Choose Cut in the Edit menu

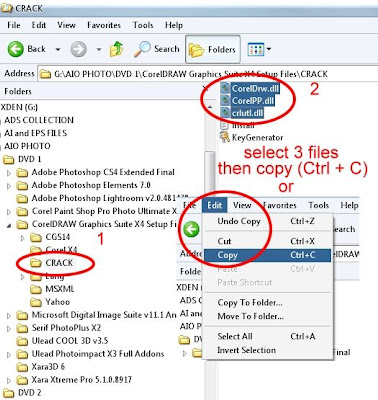coord(267,241)
